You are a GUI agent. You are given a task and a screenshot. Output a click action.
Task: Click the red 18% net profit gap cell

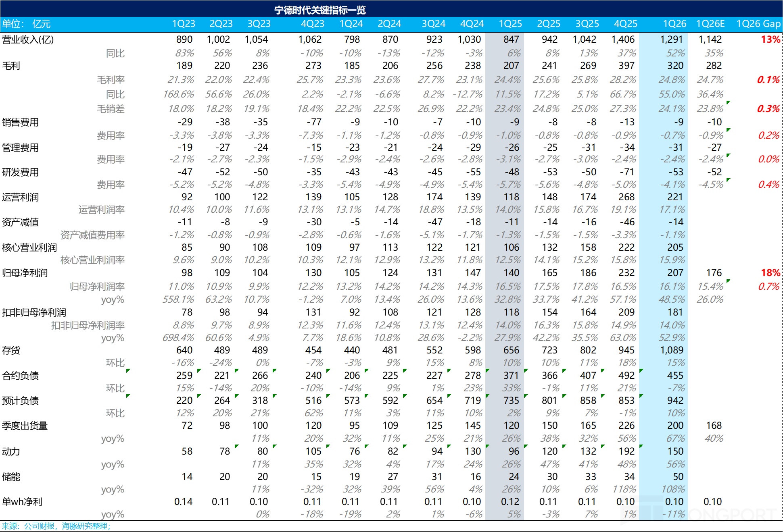click(770, 273)
